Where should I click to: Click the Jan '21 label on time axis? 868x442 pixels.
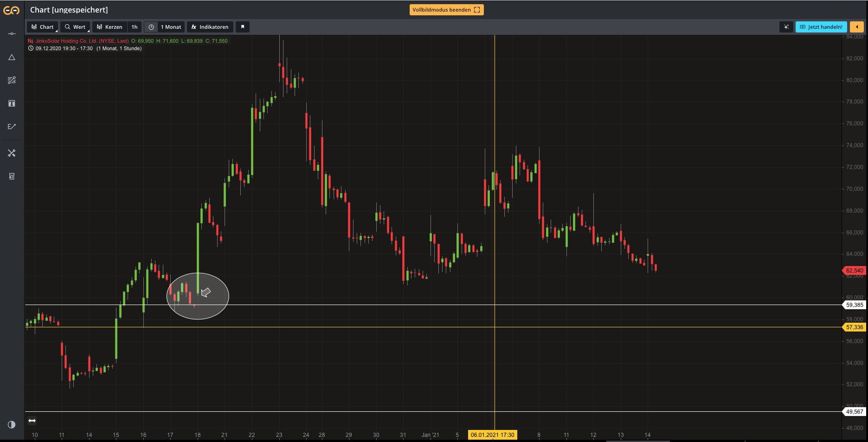coord(430,435)
